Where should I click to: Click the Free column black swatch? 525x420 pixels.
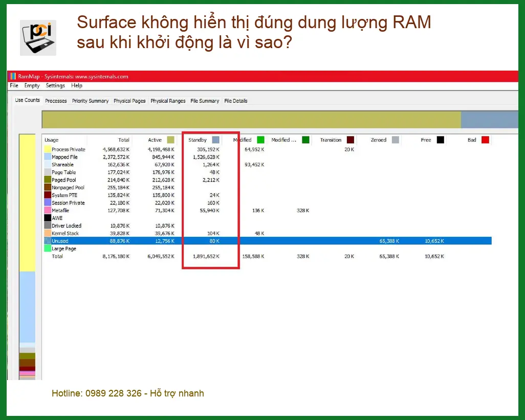point(441,140)
